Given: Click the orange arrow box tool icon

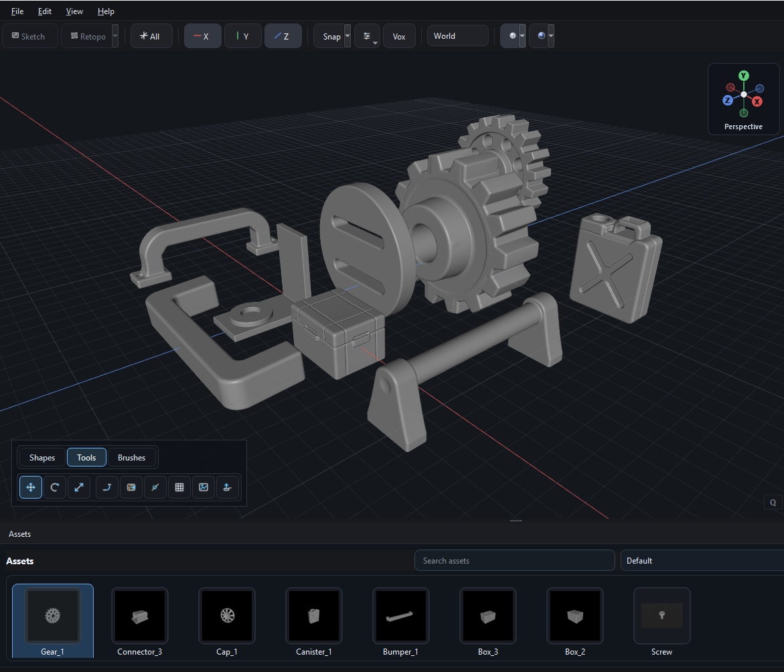Looking at the screenshot, I should pos(131,487).
